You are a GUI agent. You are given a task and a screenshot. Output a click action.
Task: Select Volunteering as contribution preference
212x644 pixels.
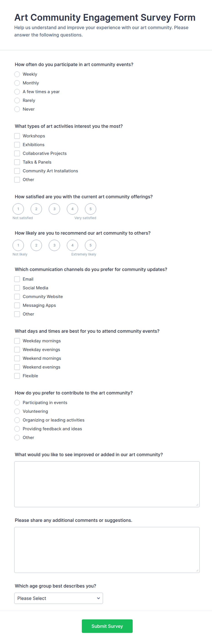[17, 411]
